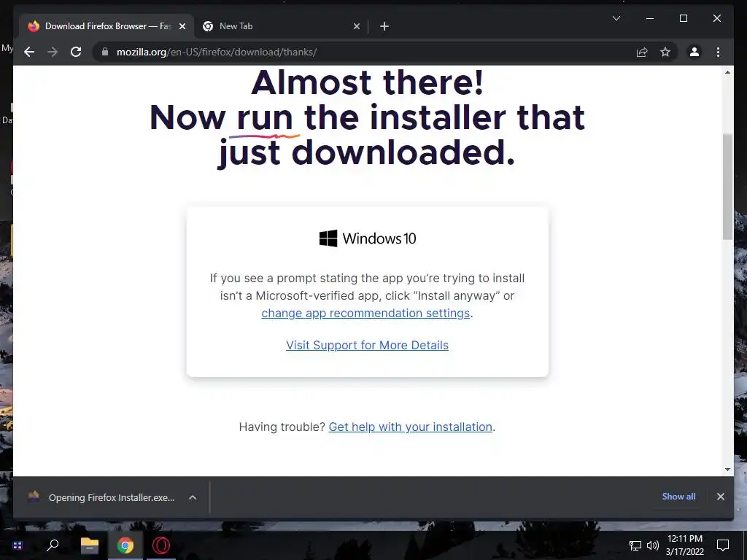
Task: Click Show all downloads
Action: tap(678, 496)
